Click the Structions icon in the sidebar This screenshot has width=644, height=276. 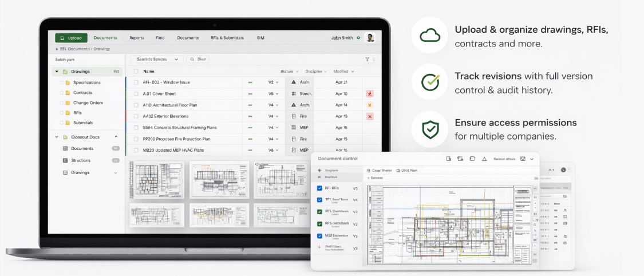pyautogui.click(x=65, y=160)
